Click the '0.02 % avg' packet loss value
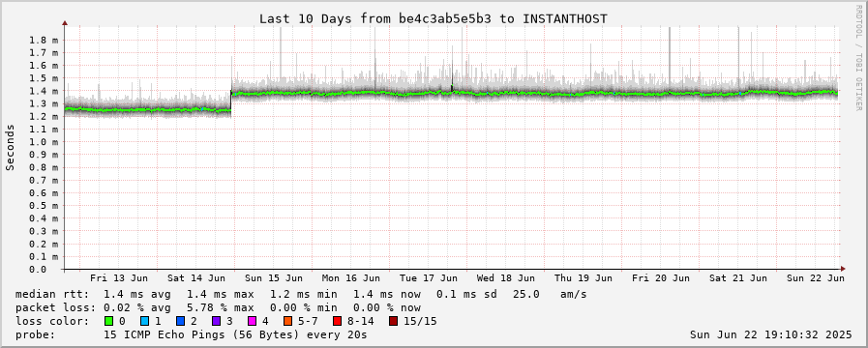 [x=137, y=307]
